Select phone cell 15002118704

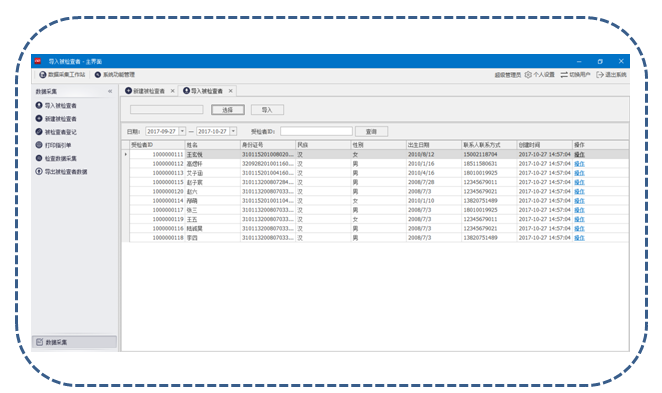pos(489,154)
